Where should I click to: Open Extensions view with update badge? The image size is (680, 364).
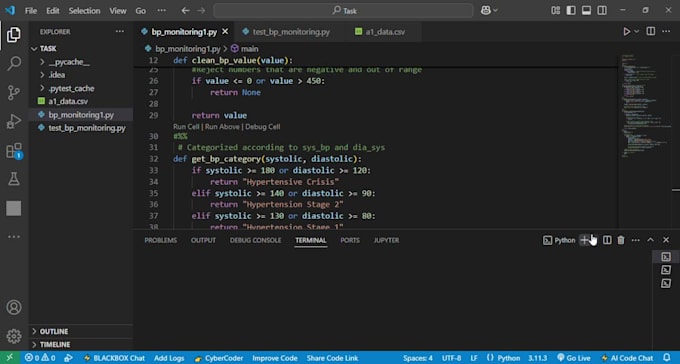(13, 151)
